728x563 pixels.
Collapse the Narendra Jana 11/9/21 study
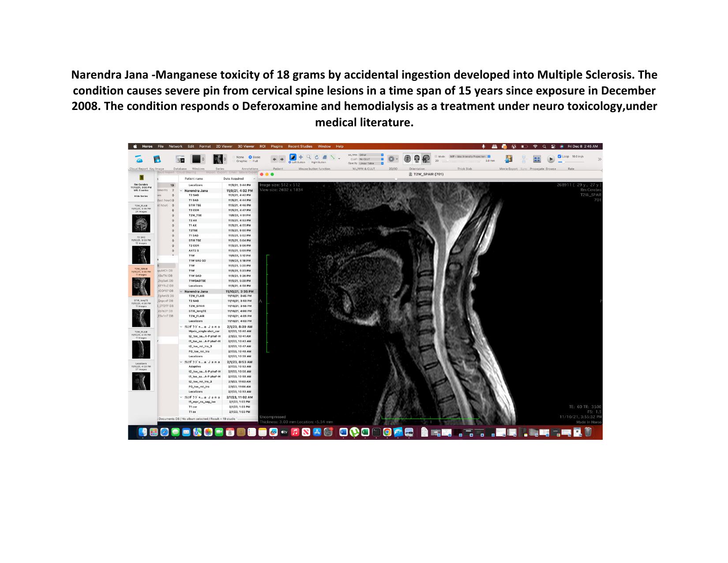point(181,191)
